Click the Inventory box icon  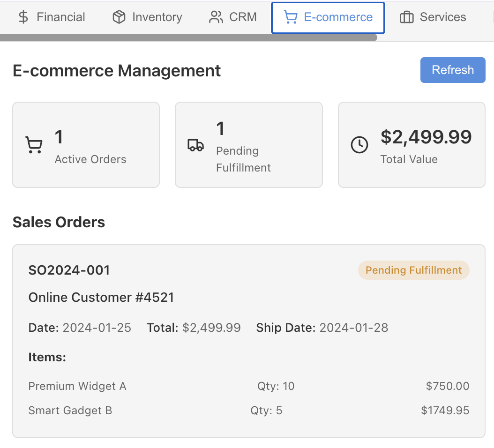(x=119, y=17)
